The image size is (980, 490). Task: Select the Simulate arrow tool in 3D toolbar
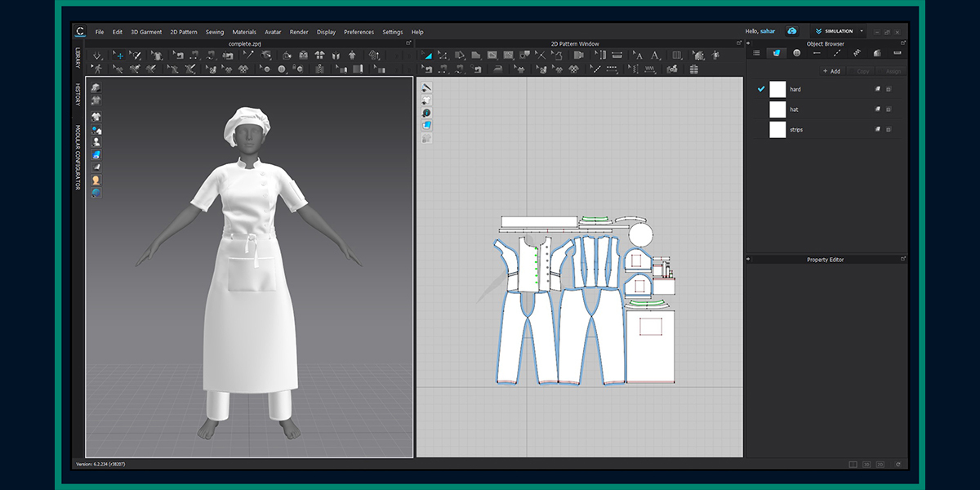coord(97,56)
